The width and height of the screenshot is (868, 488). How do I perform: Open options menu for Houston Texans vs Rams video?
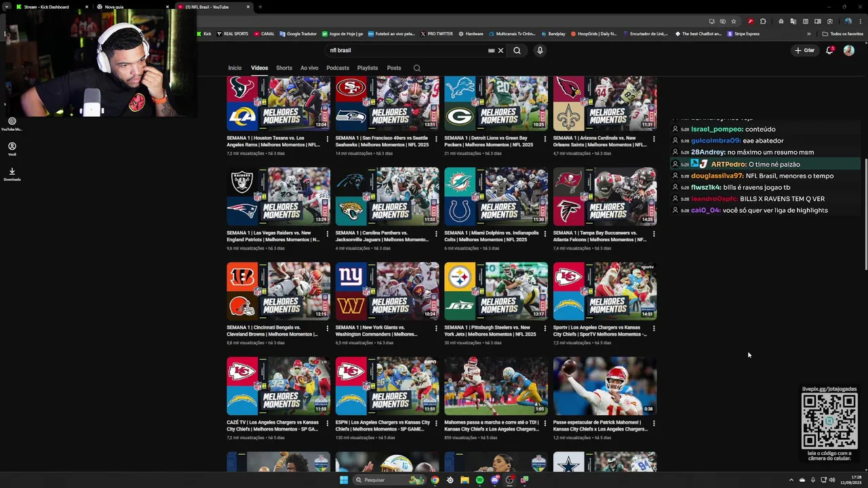pos(328,138)
